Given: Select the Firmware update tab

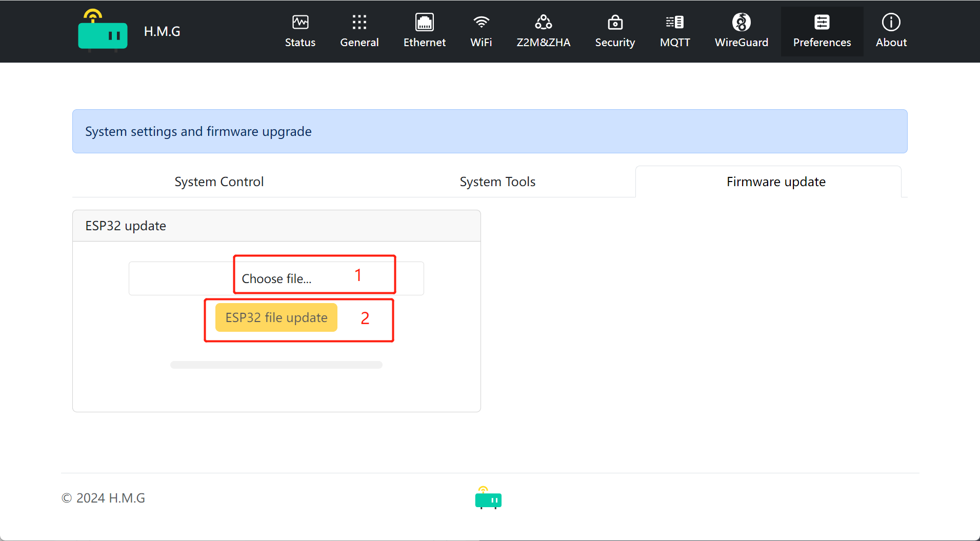Looking at the screenshot, I should [x=775, y=182].
